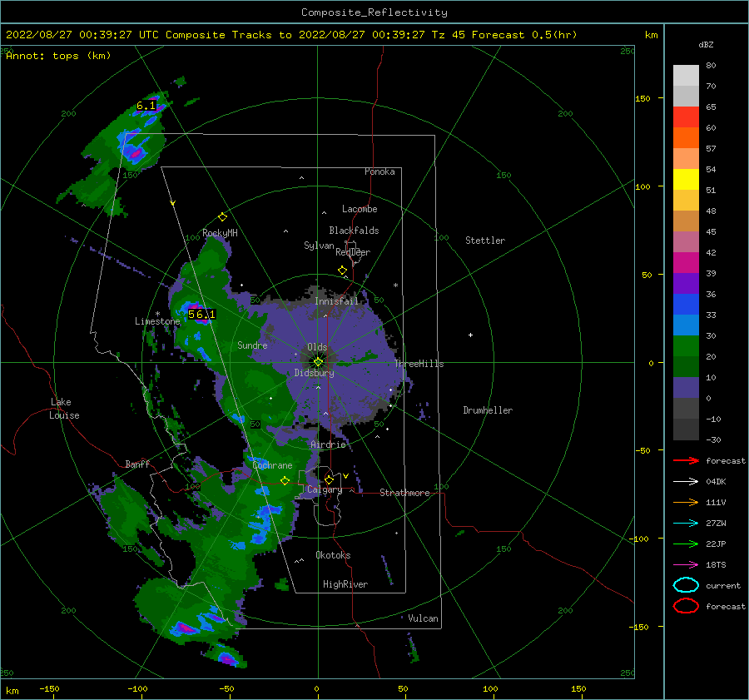This screenshot has height=700, width=749.
Task: Click the yellow 51-54 dBZ color swatch
Action: pos(686,180)
